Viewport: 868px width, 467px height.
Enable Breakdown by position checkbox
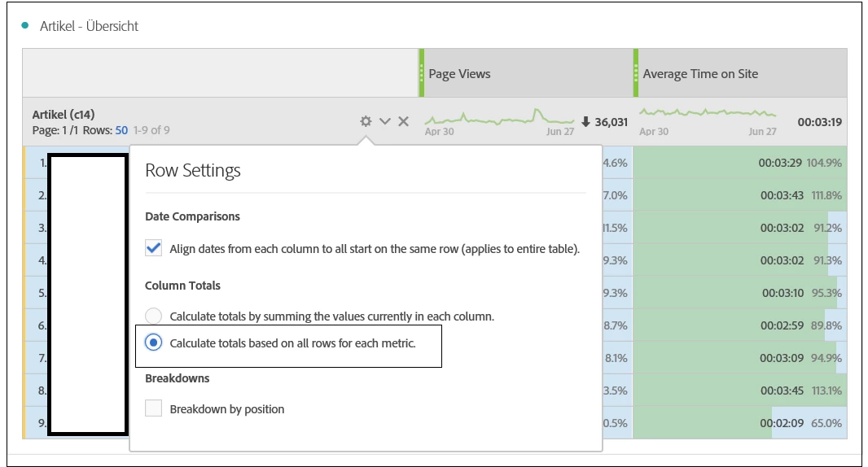pyautogui.click(x=153, y=408)
